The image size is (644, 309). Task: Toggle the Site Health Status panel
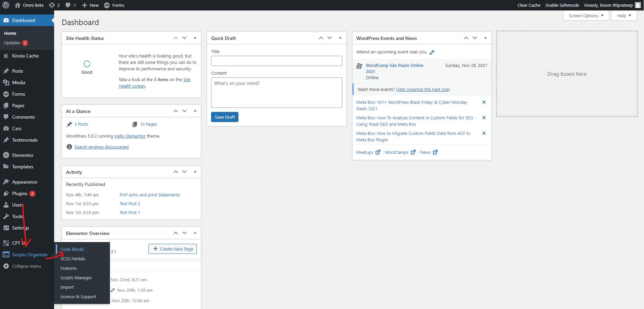tap(195, 38)
